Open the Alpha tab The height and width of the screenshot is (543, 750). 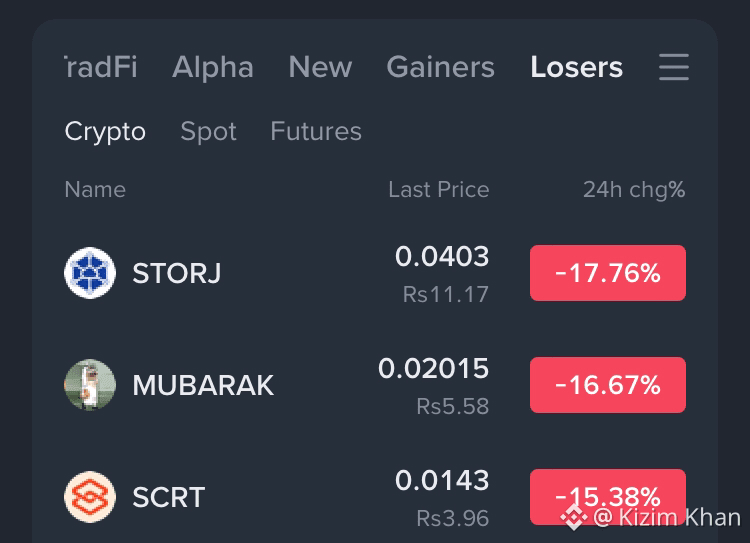(x=213, y=67)
